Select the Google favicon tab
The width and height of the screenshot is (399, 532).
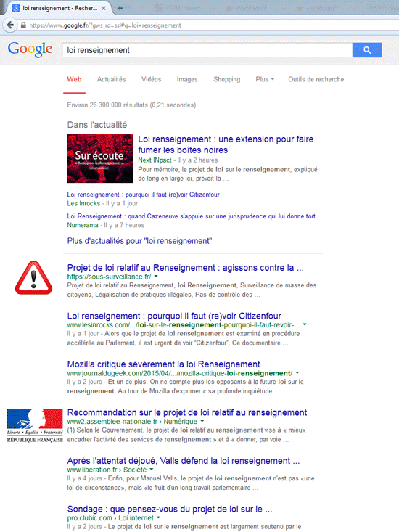pyautogui.click(x=16, y=8)
